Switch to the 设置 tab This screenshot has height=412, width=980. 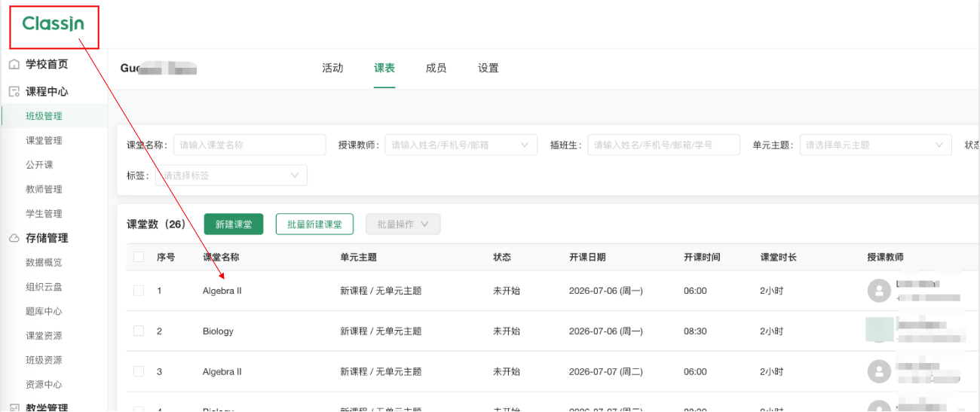(488, 68)
